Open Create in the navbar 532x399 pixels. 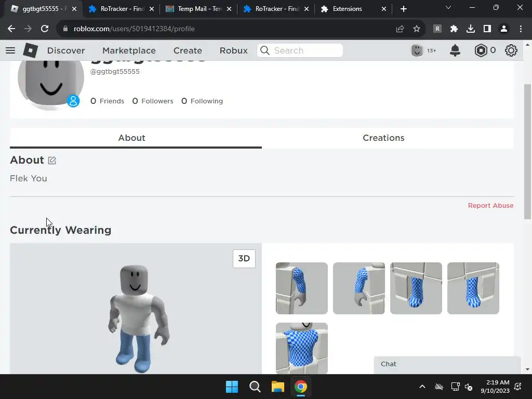point(188,50)
